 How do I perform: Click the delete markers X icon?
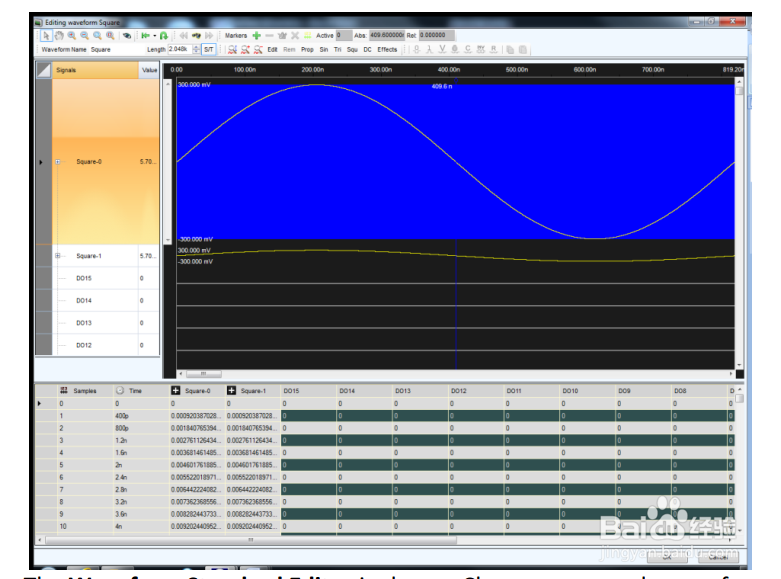click(295, 35)
